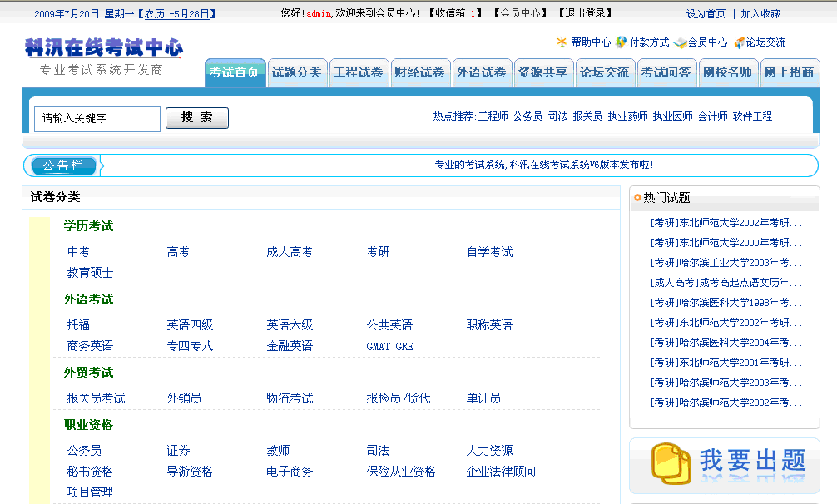Click the 公告栏 badge

(63, 166)
